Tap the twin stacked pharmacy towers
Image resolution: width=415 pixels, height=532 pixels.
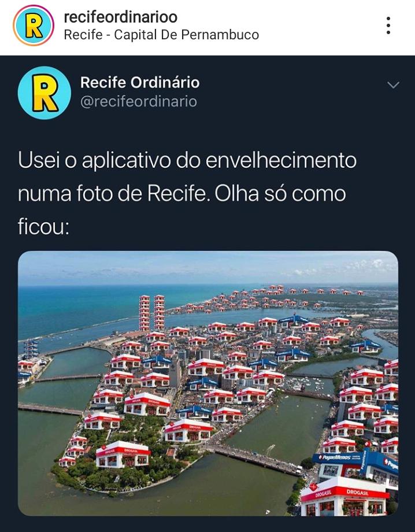[151, 313]
